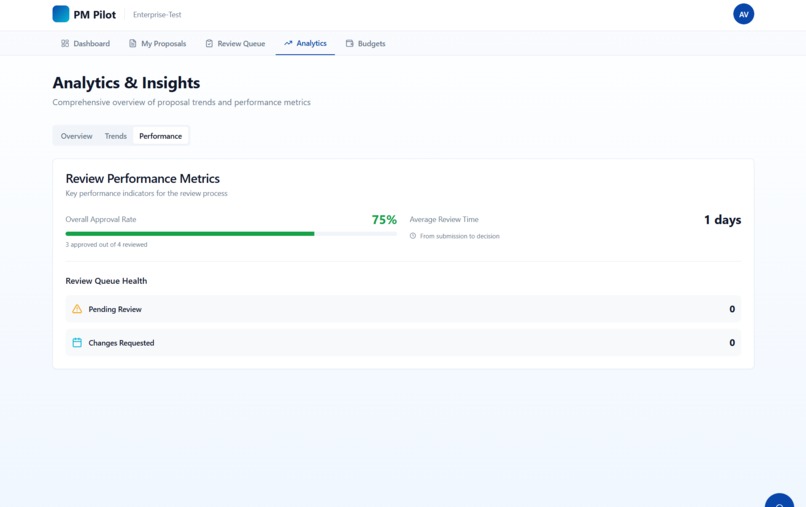806x507 pixels.
Task: Click the My Proposals document icon
Action: 133,43
